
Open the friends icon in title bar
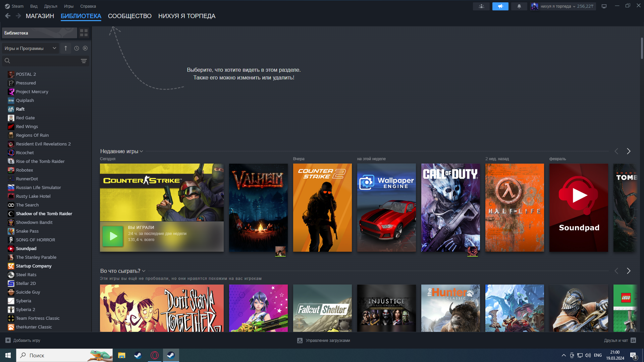(481, 6)
